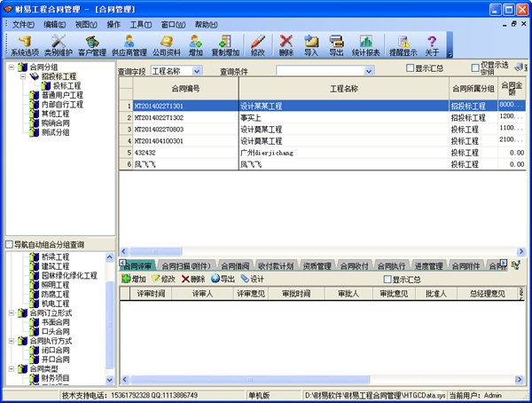Open 提醒显示 reminder display
This screenshot has width=532, height=403.
click(403, 45)
